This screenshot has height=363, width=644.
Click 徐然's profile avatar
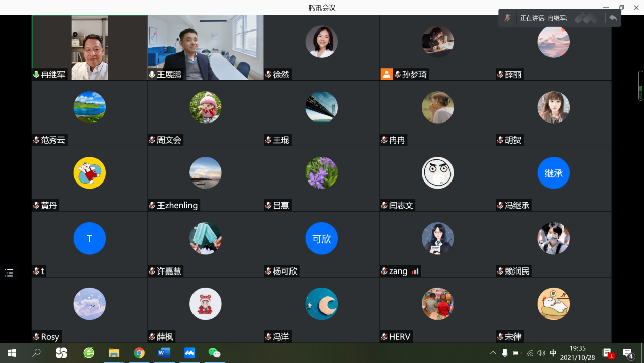point(321,42)
